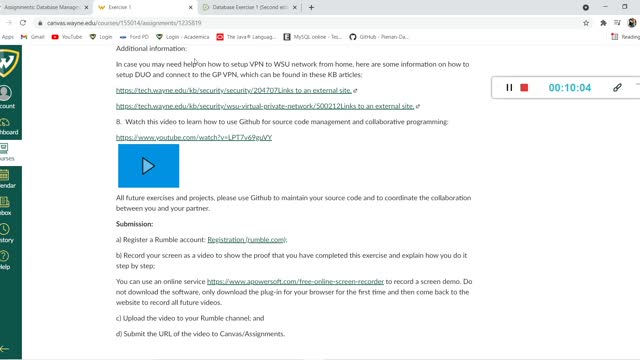
Task: Open the Ford PD bookmark
Action: coord(134,37)
